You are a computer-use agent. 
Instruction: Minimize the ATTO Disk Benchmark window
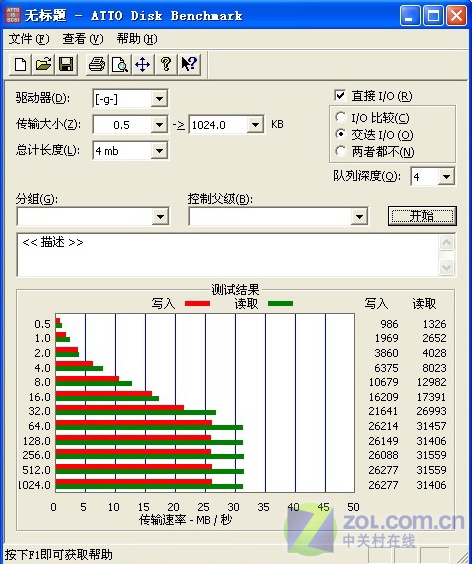tap(410, 16)
